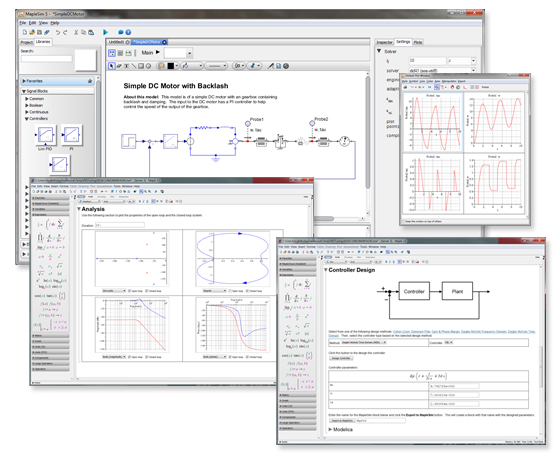Viewport: 560px width, 453px height.
Task: Open the blue help icon in main toolbar
Action: click(x=128, y=32)
